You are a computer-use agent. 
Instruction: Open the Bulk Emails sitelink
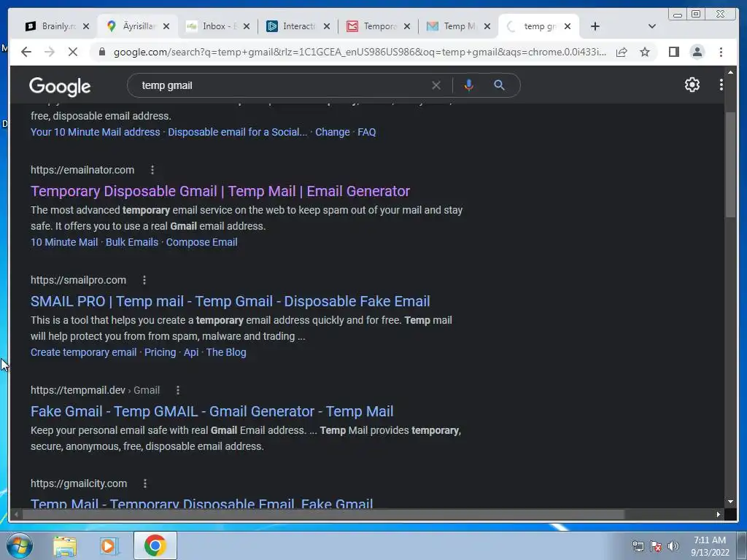[x=132, y=242]
